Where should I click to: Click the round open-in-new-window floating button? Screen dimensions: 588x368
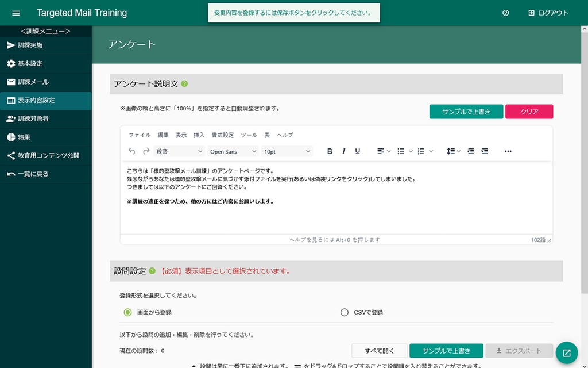click(567, 353)
